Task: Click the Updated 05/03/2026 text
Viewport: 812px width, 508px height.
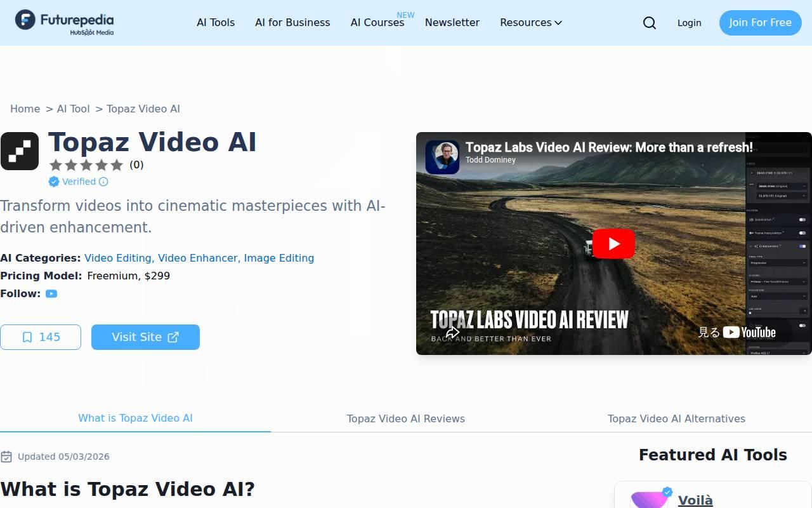Action: pos(63,457)
